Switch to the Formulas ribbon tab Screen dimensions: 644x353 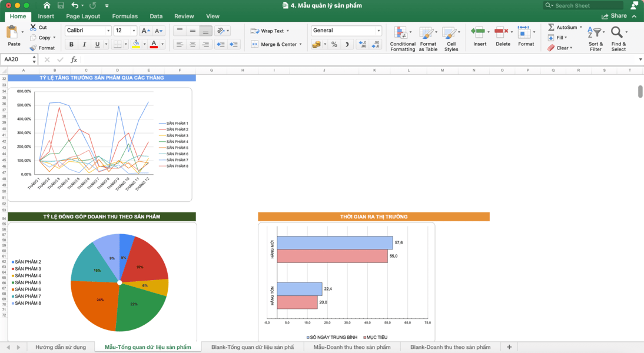pyautogui.click(x=125, y=16)
